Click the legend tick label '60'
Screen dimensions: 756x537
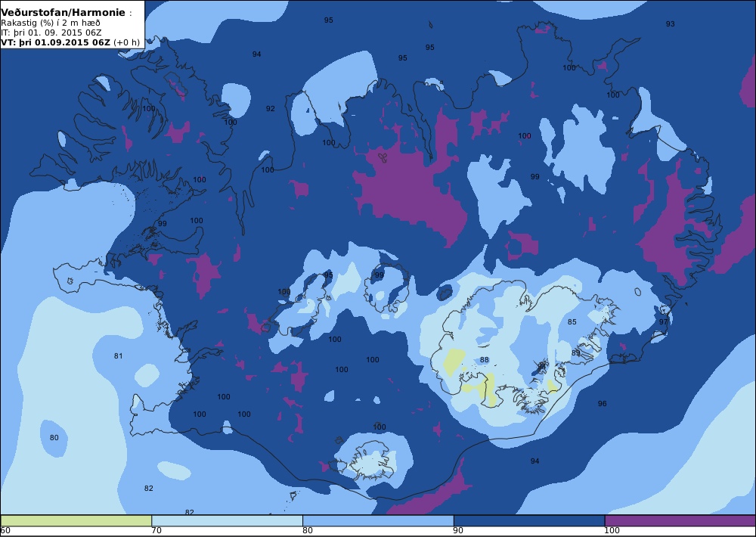pos(6,531)
